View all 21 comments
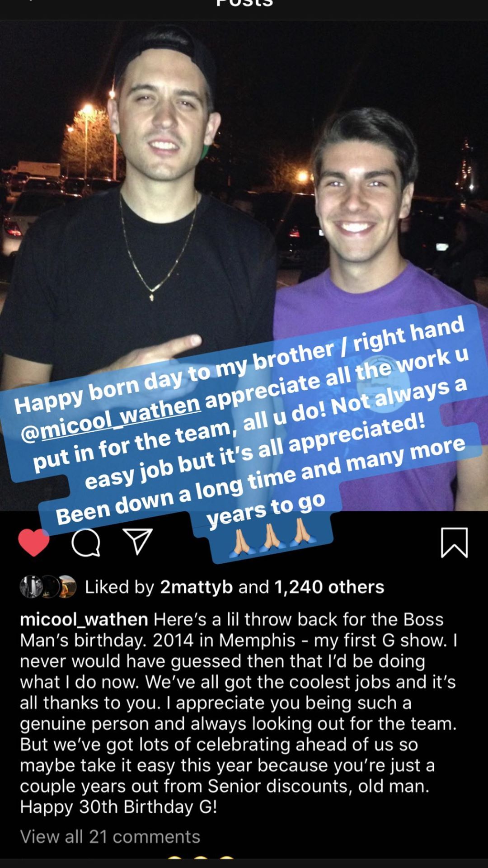This screenshot has height=868, width=488. (110, 836)
